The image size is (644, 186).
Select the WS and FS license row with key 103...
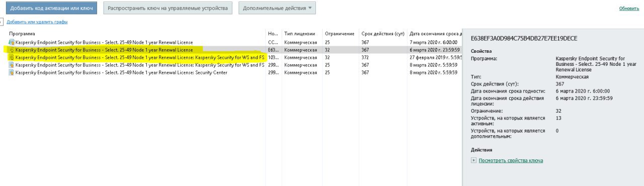(x=235, y=58)
